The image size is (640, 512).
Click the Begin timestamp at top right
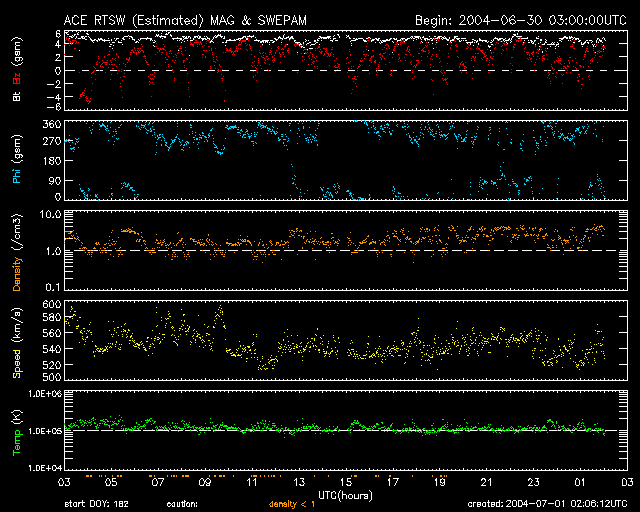click(520, 20)
